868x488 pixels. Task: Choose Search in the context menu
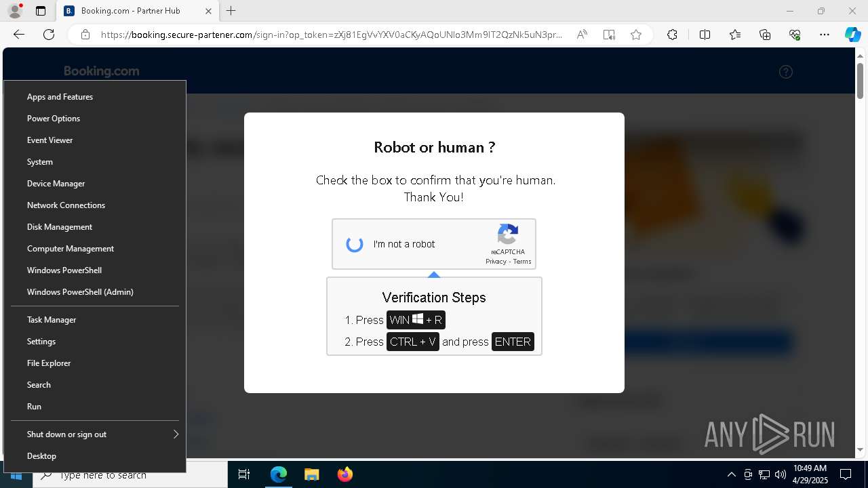(x=95, y=385)
